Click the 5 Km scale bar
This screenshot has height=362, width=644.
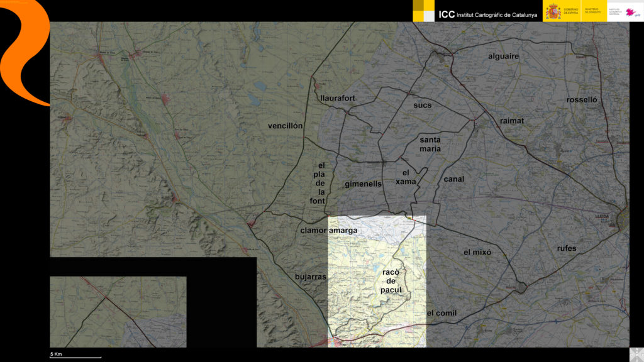click(75, 356)
